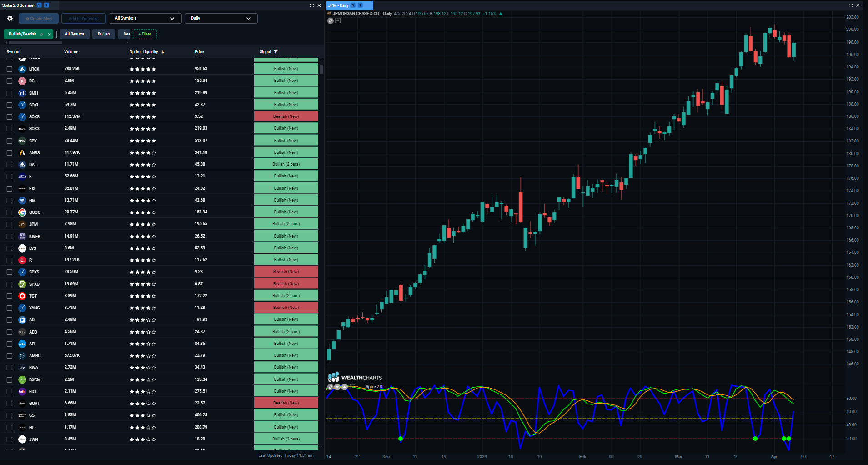Select the All Results filter tab

[x=74, y=34]
